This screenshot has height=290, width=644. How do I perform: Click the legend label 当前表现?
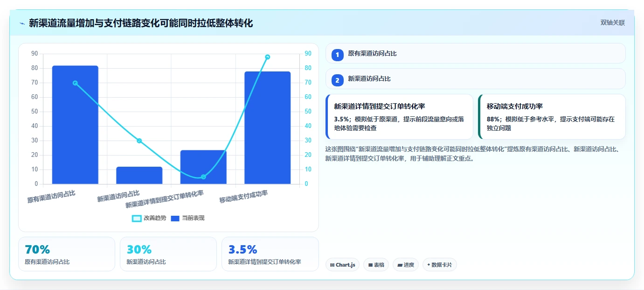point(193,218)
